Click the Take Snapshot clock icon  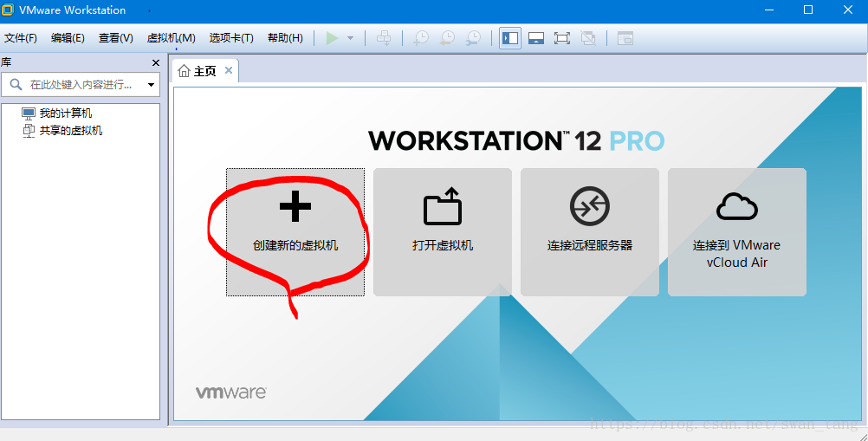(422, 38)
